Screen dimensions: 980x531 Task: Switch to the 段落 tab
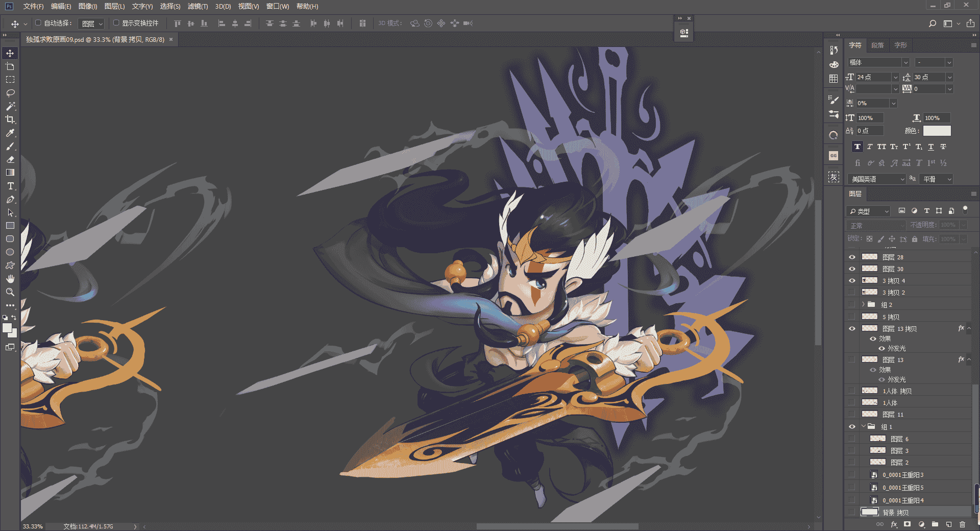point(877,45)
